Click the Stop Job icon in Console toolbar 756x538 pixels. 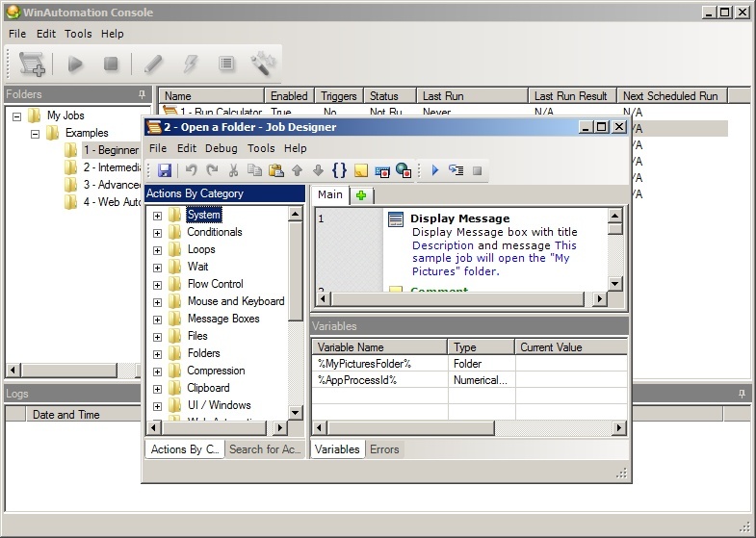coord(111,64)
